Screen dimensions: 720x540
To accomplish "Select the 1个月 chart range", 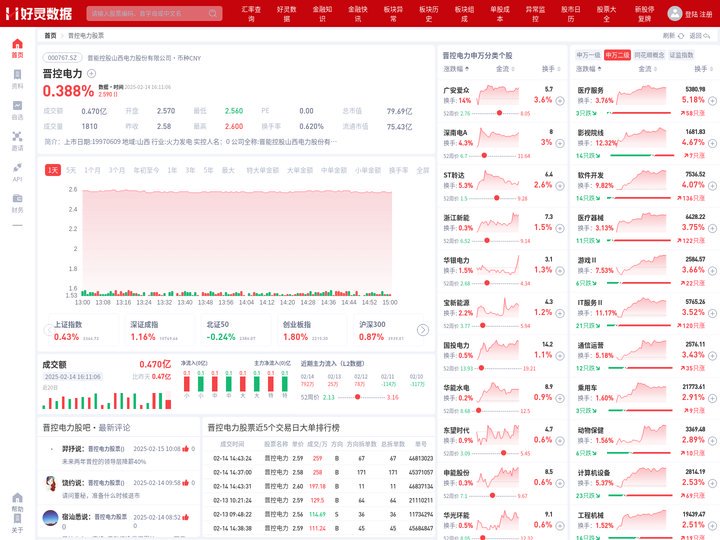I will 92,170.
